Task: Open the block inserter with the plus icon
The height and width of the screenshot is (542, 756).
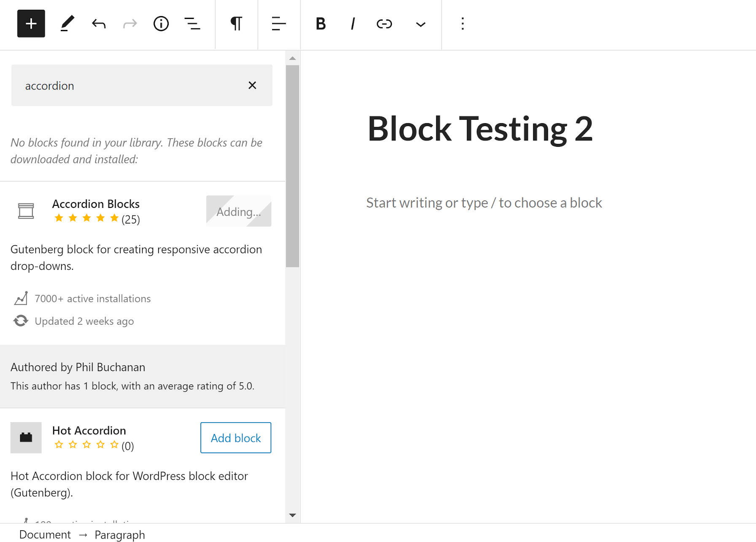Action: point(31,24)
